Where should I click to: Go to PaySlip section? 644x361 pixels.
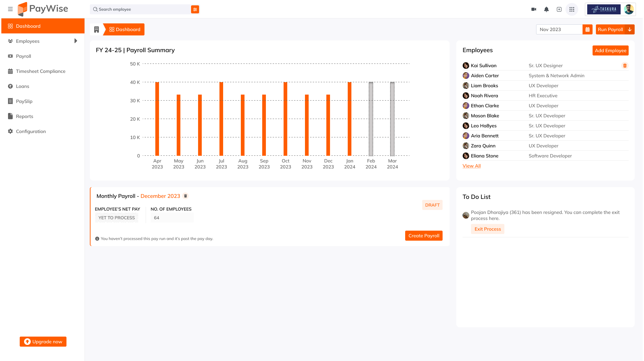pyautogui.click(x=24, y=101)
